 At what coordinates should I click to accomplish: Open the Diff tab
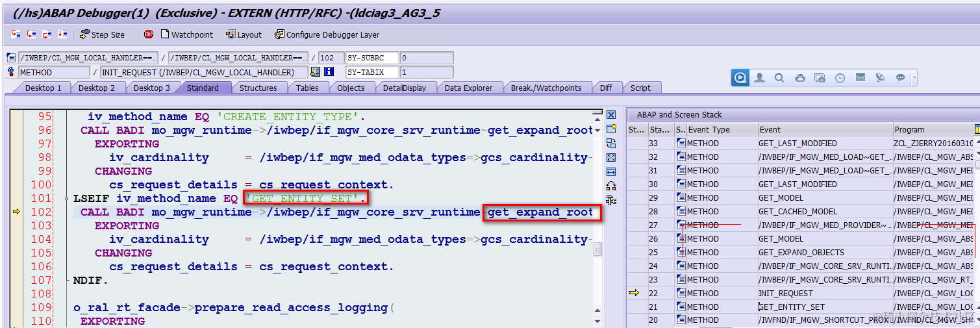[x=605, y=88]
